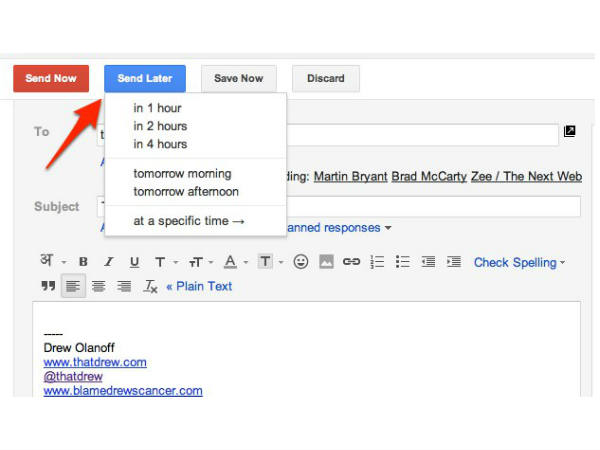Create a bulleted list
The height and width of the screenshot is (450, 600).
click(403, 262)
